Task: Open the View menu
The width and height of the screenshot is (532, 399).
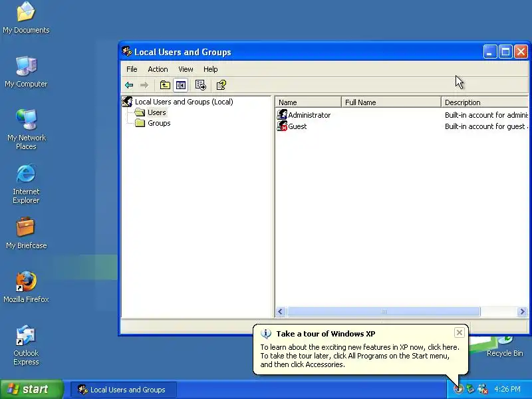Action: pos(186,69)
